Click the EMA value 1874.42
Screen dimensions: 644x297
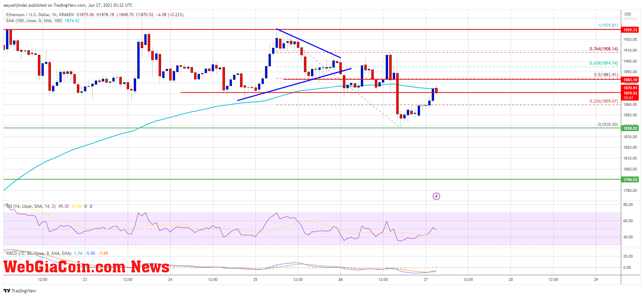point(72,21)
